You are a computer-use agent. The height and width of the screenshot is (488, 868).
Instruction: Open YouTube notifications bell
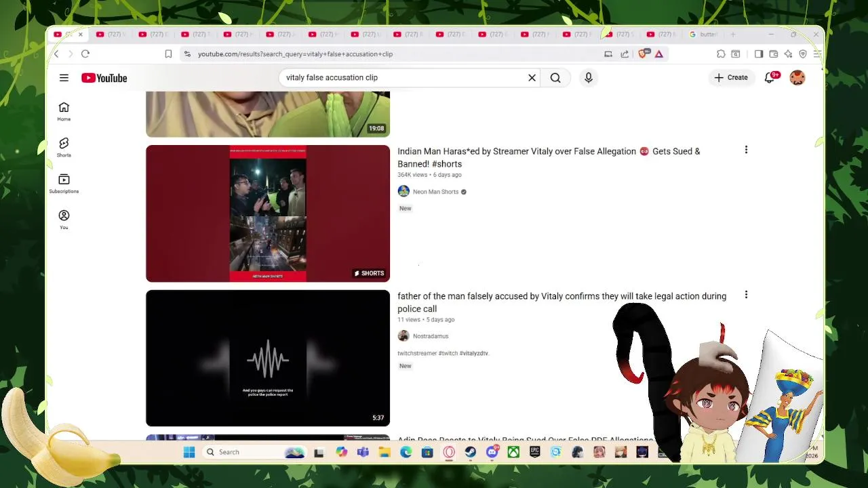click(x=770, y=78)
